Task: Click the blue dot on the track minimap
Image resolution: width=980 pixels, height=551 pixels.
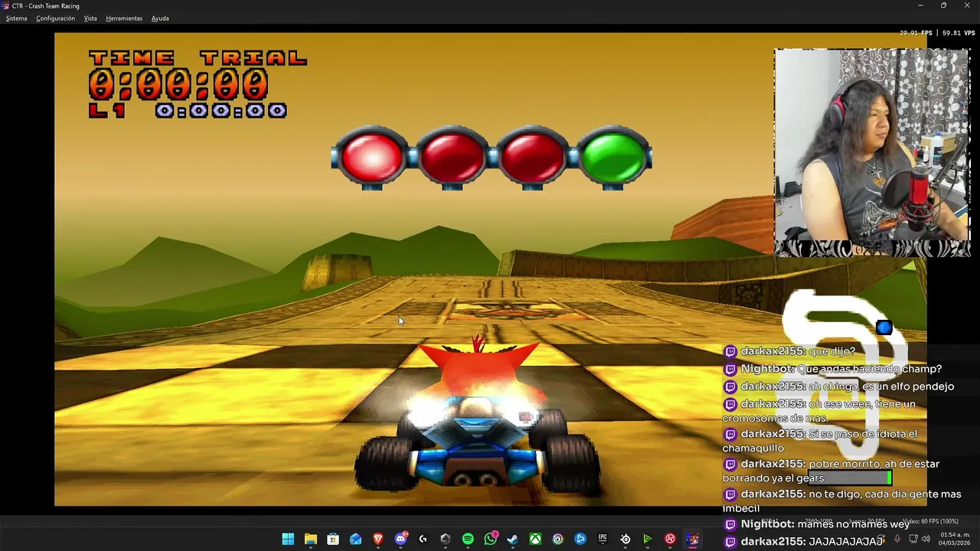Action: (x=884, y=328)
